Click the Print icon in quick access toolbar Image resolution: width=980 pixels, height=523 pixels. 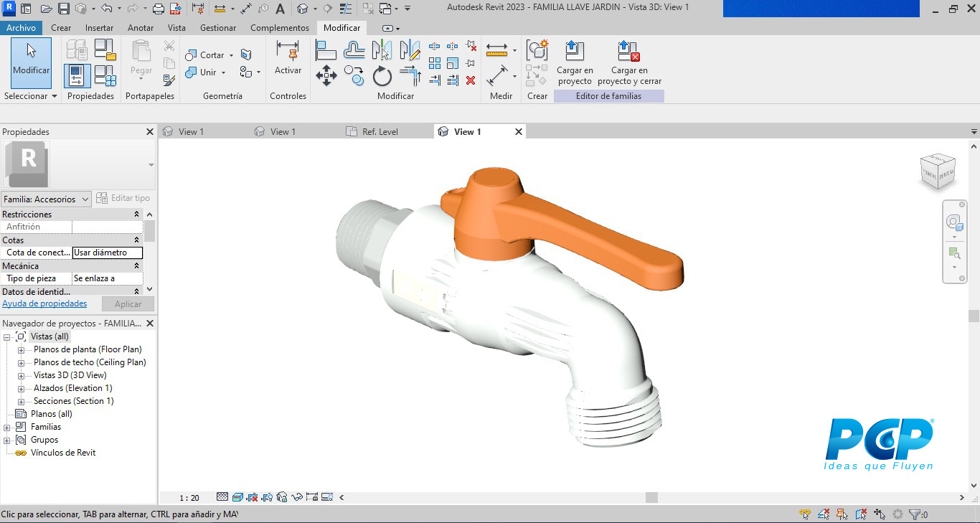[159, 9]
